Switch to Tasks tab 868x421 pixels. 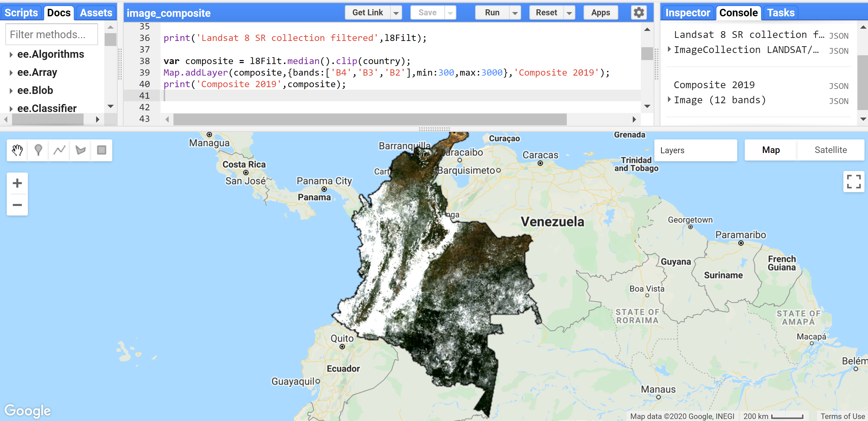click(x=781, y=13)
